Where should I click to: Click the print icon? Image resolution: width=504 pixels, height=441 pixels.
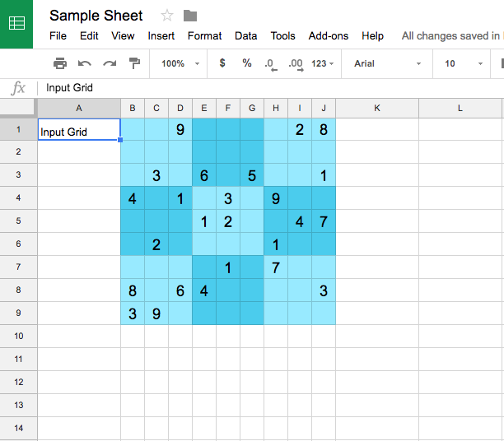click(x=59, y=63)
